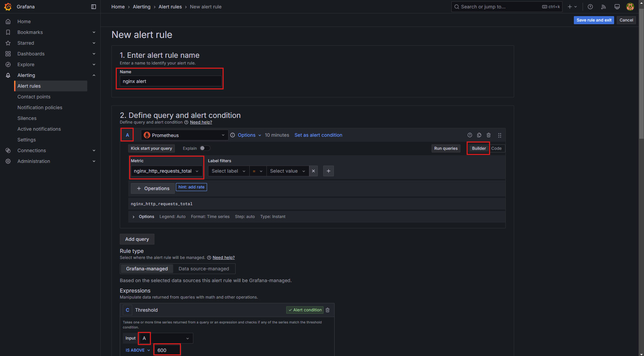
Task: Open the news RSS feed icon
Action: click(603, 7)
